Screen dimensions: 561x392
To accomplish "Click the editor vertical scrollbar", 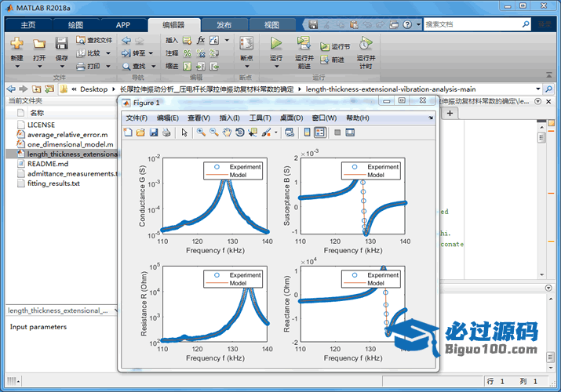I will 541,200.
